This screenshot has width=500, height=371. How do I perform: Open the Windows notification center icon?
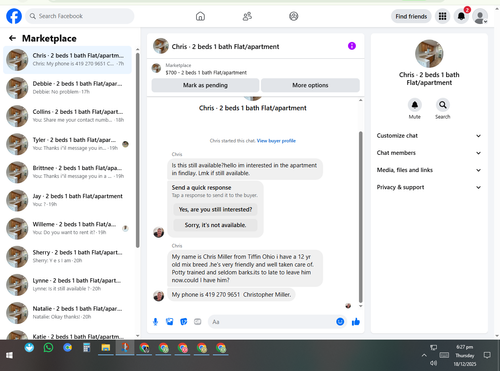click(487, 355)
